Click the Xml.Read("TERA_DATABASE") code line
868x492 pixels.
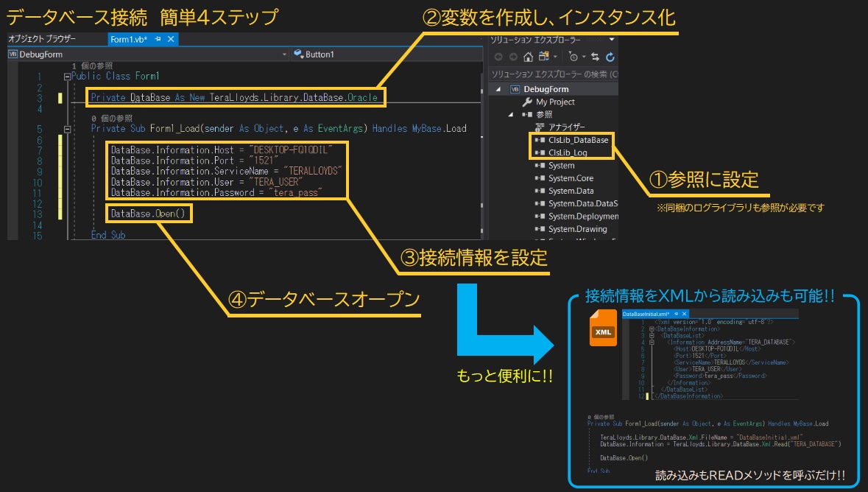(721, 444)
